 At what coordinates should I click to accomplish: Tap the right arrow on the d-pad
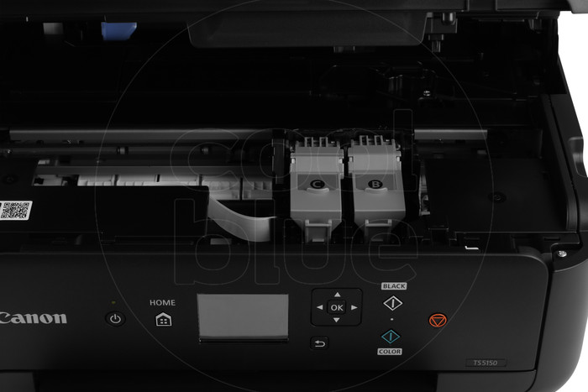pos(354,307)
